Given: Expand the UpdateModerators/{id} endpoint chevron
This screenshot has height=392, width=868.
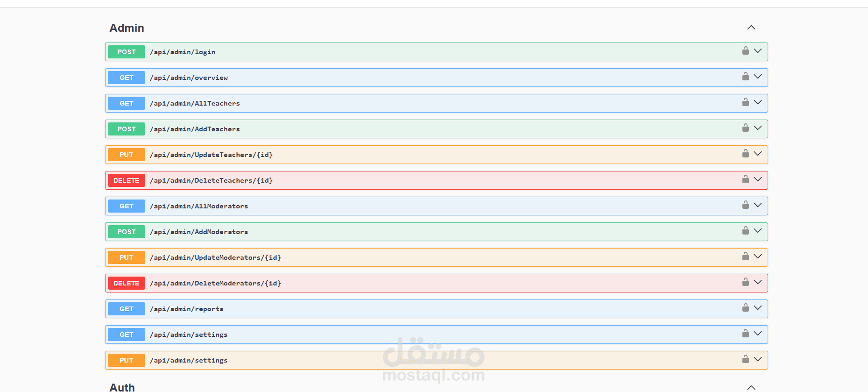Looking at the screenshot, I should [x=758, y=257].
